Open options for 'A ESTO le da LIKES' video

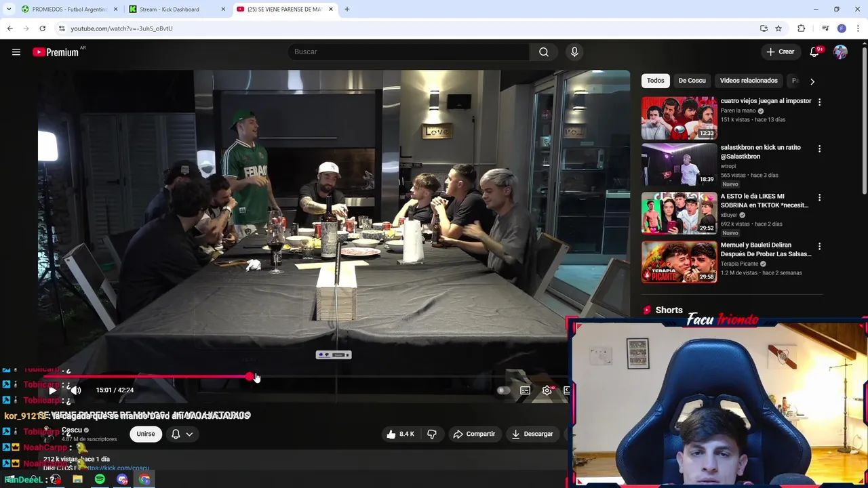pos(819,197)
